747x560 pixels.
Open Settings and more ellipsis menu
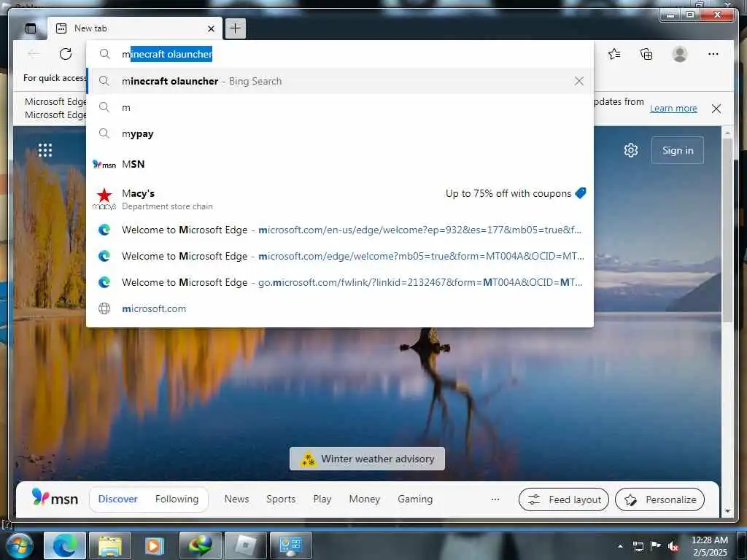(713, 54)
